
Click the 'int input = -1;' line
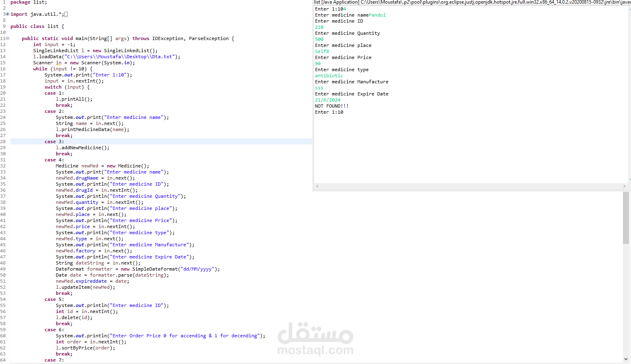pyautogui.click(x=54, y=44)
